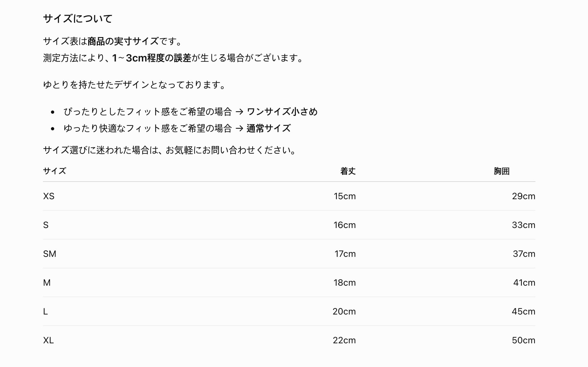This screenshot has height=367, width=588.
Task: Click the サイズについて heading
Action: (78, 19)
